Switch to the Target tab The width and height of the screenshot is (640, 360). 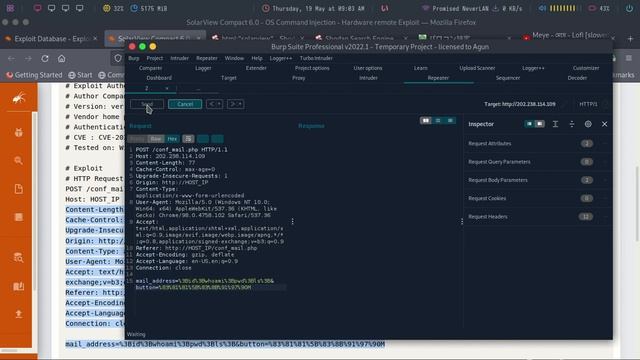[229, 78]
